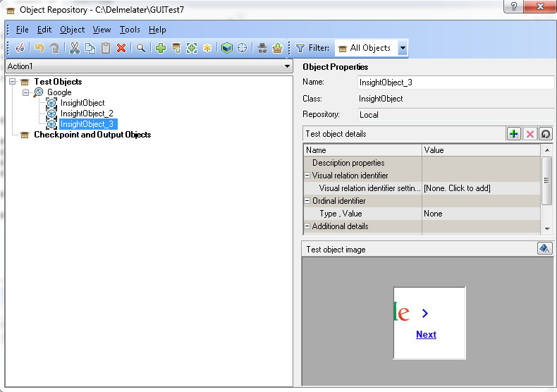Click the Visual relation identifier settings row label
557x392 pixels.
tap(369, 188)
